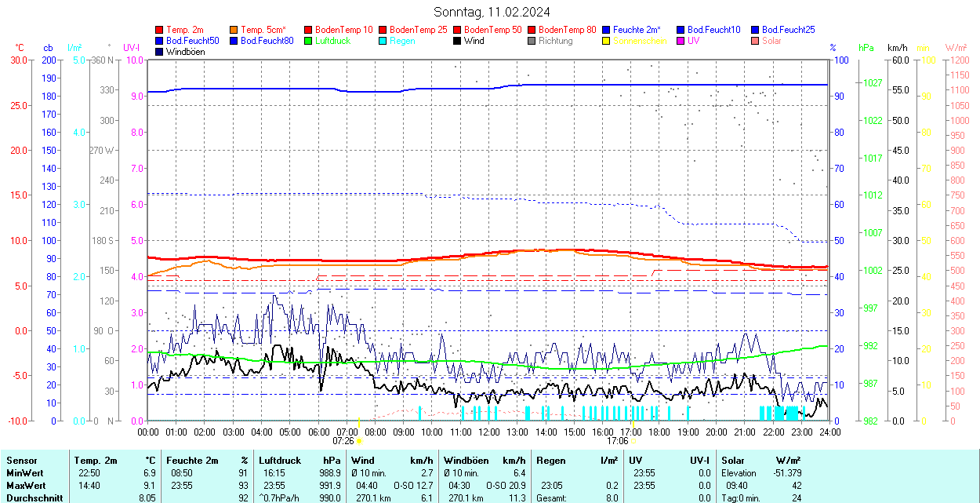Click the orange Temp. 5cm legend swatch
The image size is (980, 503).
(234, 30)
